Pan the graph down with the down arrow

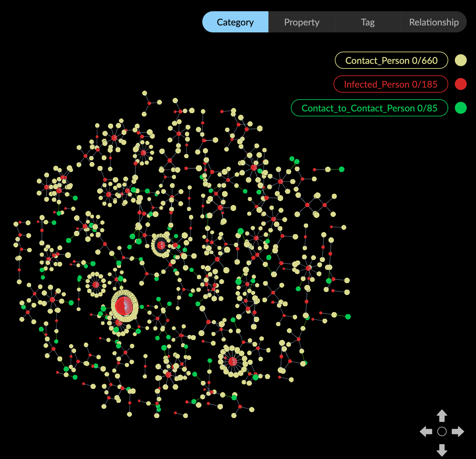click(442, 450)
